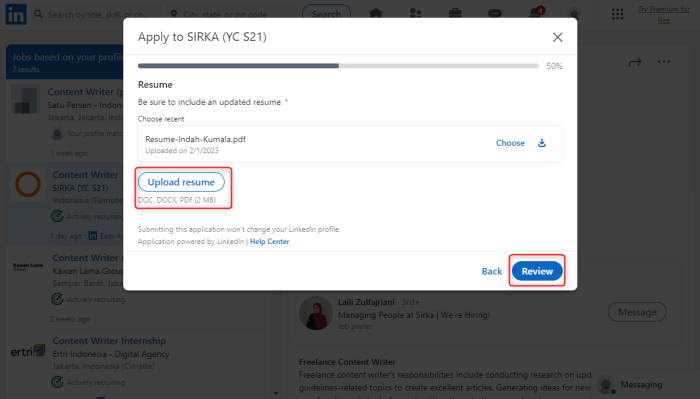Viewport: 700px width, 399px height.
Task: Click the share arrow icon
Action: pos(634,62)
